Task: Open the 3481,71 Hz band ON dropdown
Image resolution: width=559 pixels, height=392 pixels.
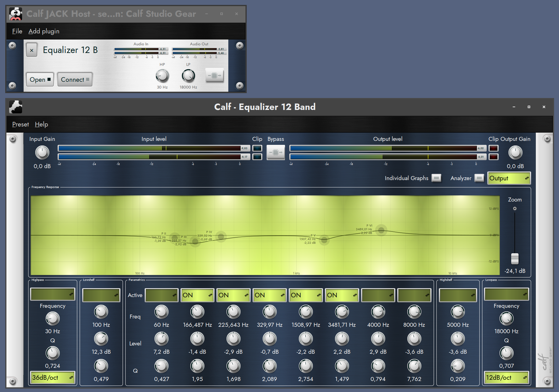Action: click(342, 295)
